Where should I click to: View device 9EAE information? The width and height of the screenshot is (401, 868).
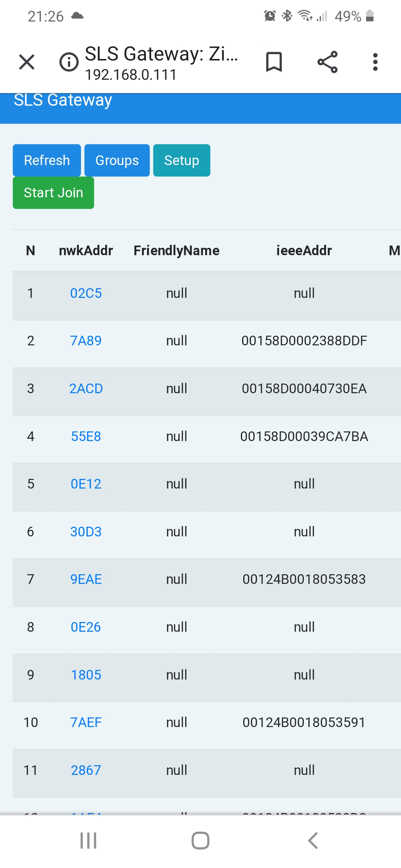pyautogui.click(x=86, y=579)
